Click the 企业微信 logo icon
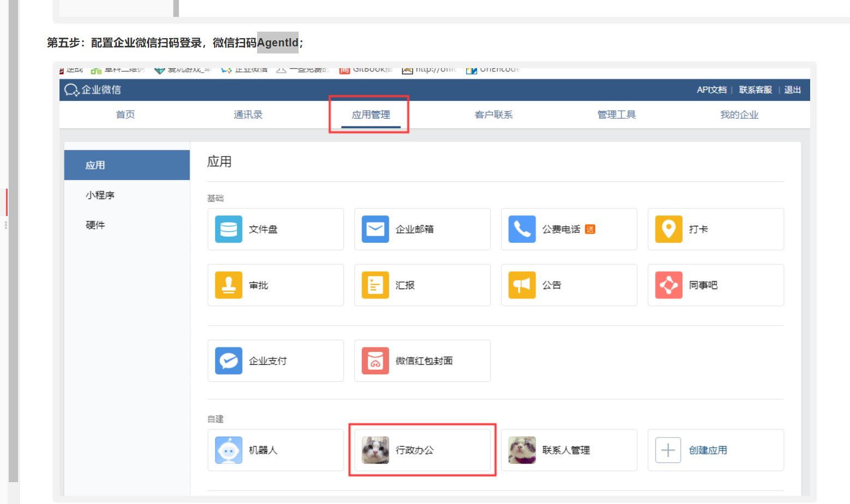850x504 pixels. tap(72, 90)
